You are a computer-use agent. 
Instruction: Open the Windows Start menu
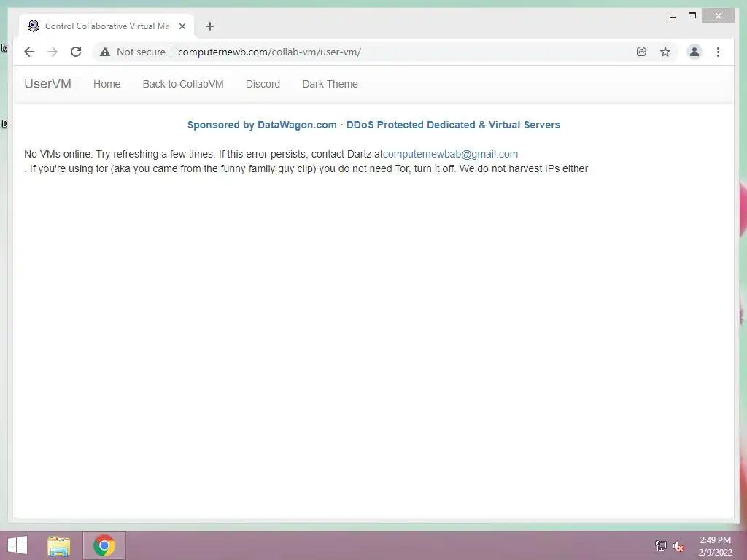coord(18,545)
